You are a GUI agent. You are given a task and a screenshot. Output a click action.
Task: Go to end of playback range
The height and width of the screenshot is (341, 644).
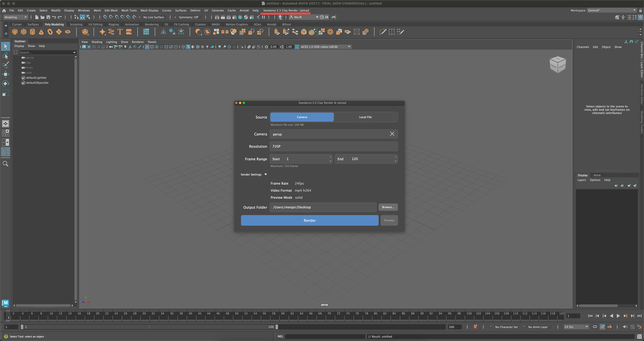pyautogui.click(x=639, y=316)
